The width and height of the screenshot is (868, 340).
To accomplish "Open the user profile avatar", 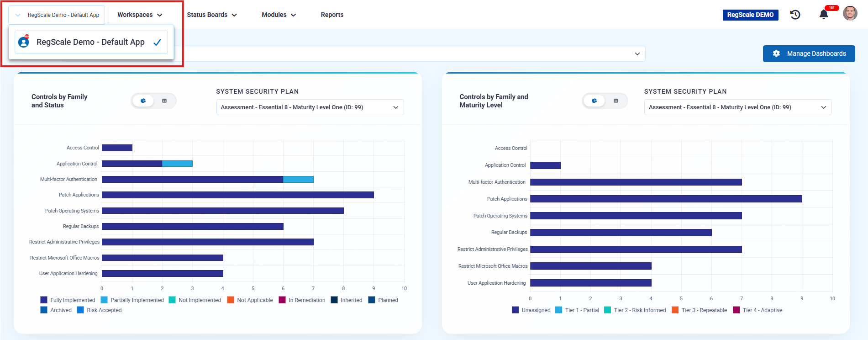I will pyautogui.click(x=850, y=14).
